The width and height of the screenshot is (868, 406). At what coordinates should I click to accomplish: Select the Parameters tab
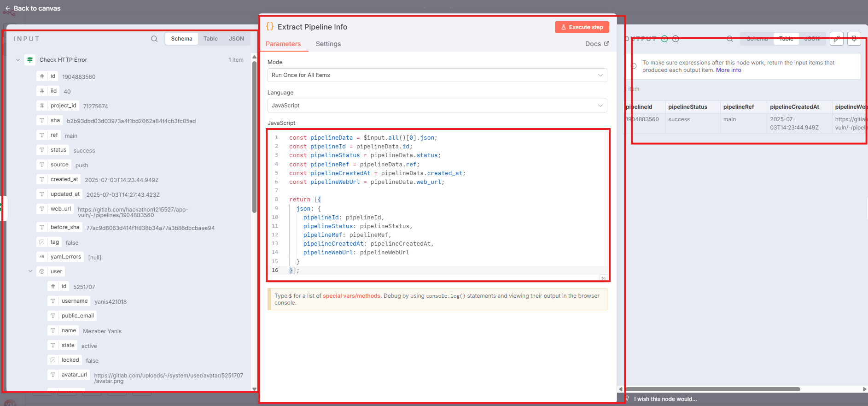(x=283, y=44)
